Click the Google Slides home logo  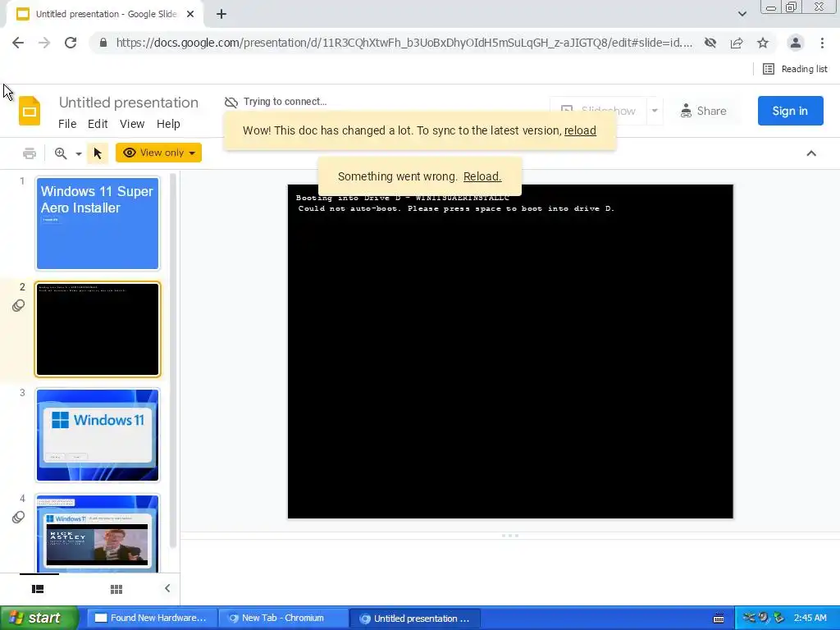[x=30, y=111]
